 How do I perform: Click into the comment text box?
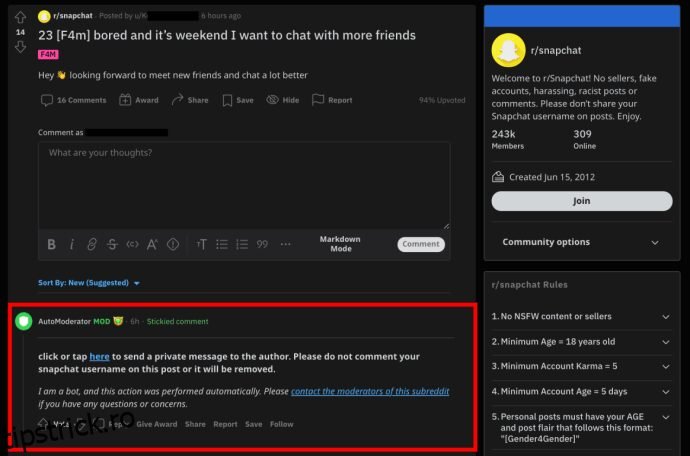coord(243,185)
